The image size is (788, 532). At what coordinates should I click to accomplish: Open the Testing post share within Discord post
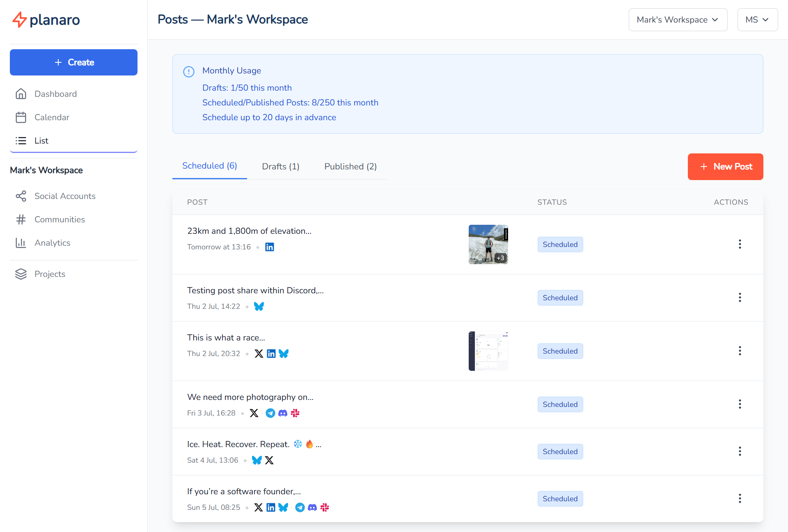click(x=255, y=290)
